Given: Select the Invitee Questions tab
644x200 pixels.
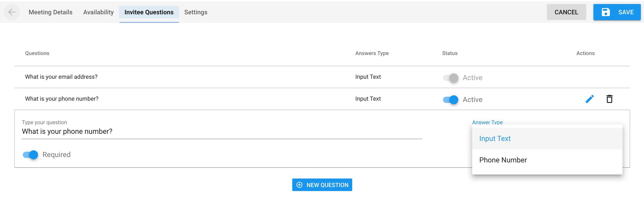Looking at the screenshot, I should (149, 12).
